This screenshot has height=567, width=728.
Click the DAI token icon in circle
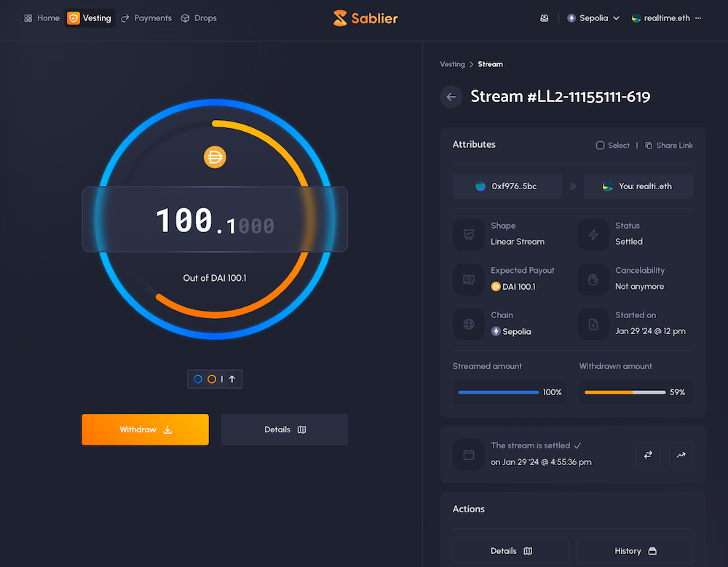(x=215, y=156)
